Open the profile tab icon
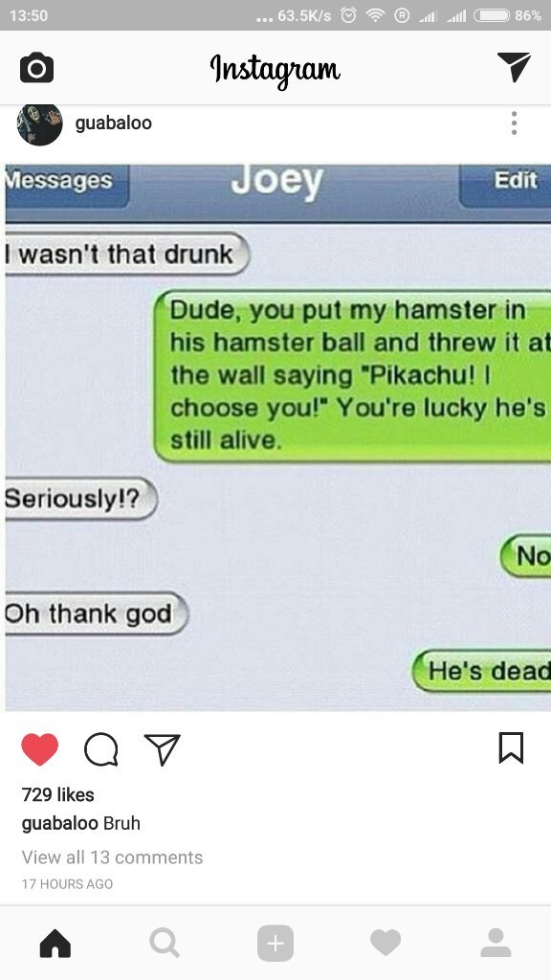The height and width of the screenshot is (980, 551). (x=496, y=943)
